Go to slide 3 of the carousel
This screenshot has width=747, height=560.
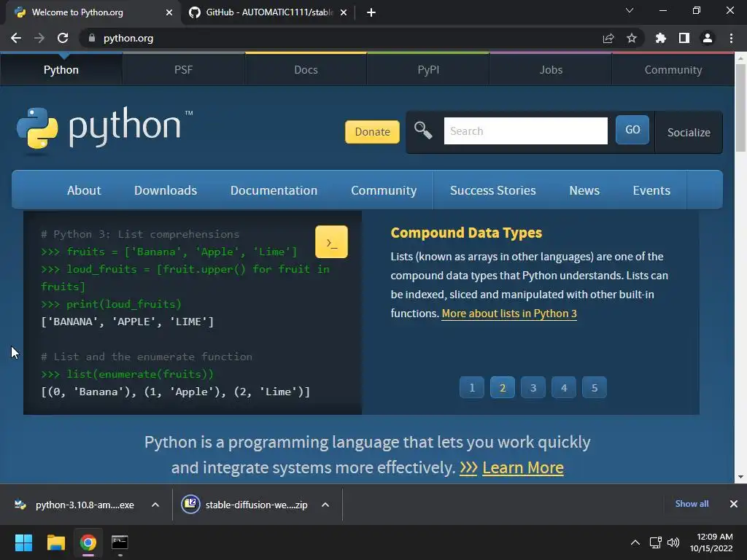(x=533, y=388)
